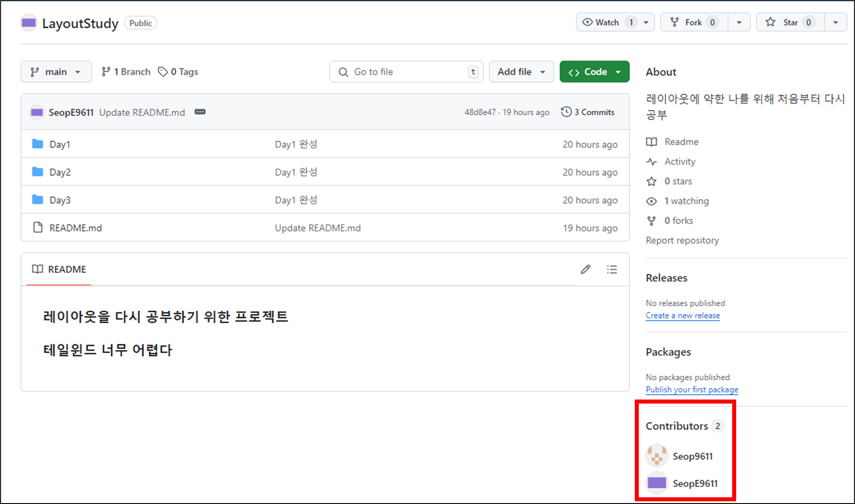Viewport: 855px width, 504px height.
Task: Open the 0 stars link
Action: coord(678,181)
